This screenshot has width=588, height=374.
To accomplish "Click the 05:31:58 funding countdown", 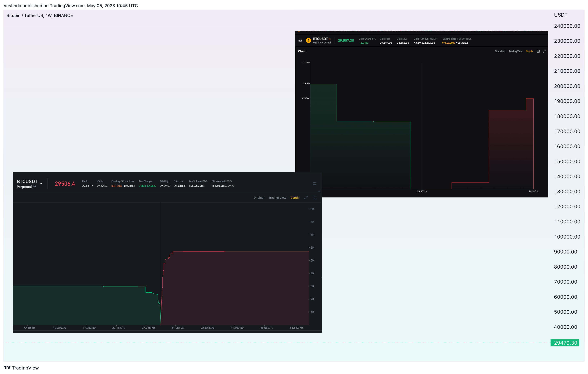I will pos(129,186).
